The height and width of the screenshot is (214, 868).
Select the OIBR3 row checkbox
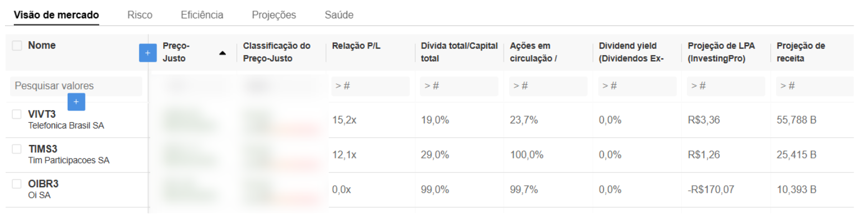(17, 184)
